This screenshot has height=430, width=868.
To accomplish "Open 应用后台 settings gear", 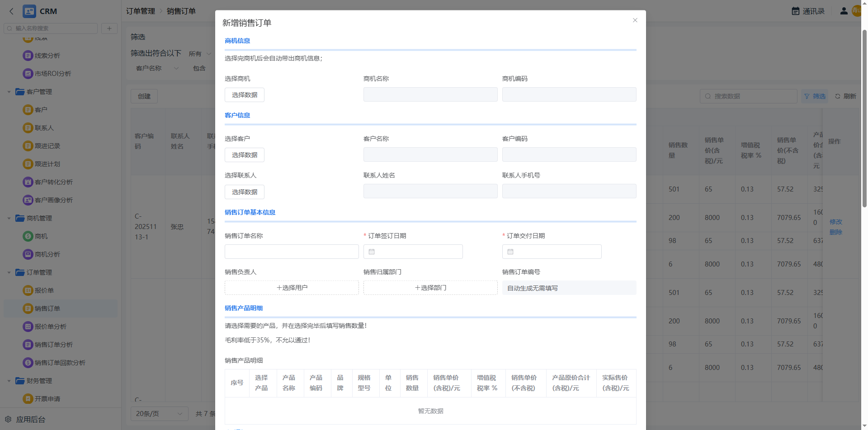I will [x=8, y=419].
